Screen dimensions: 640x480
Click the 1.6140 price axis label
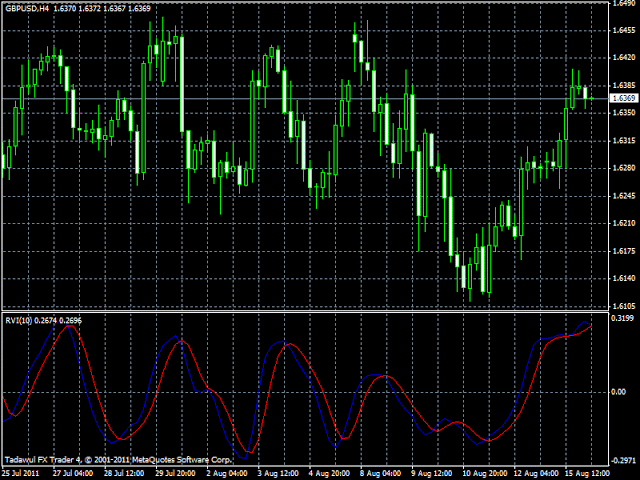tap(624, 278)
